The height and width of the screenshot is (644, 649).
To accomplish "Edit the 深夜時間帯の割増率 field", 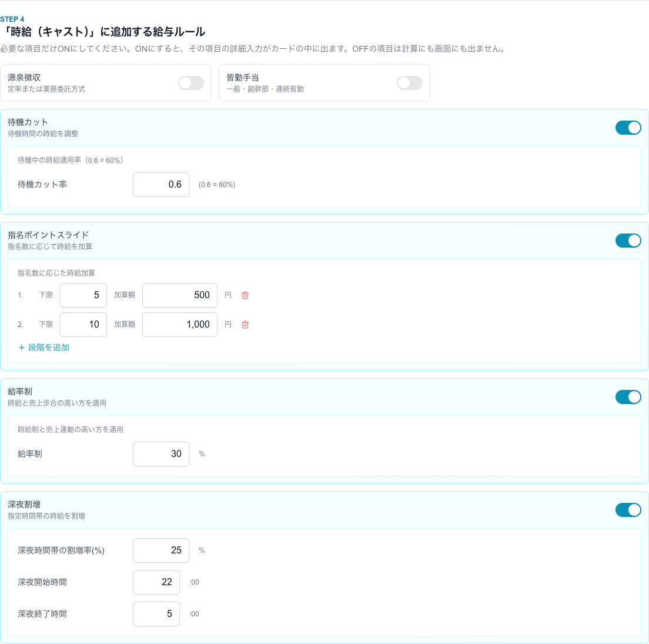I will [161, 550].
